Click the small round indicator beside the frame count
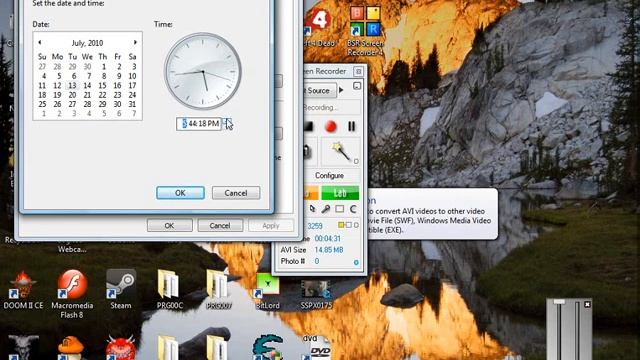Image resolution: width=640 pixels, height=360 pixels. pos(356,225)
